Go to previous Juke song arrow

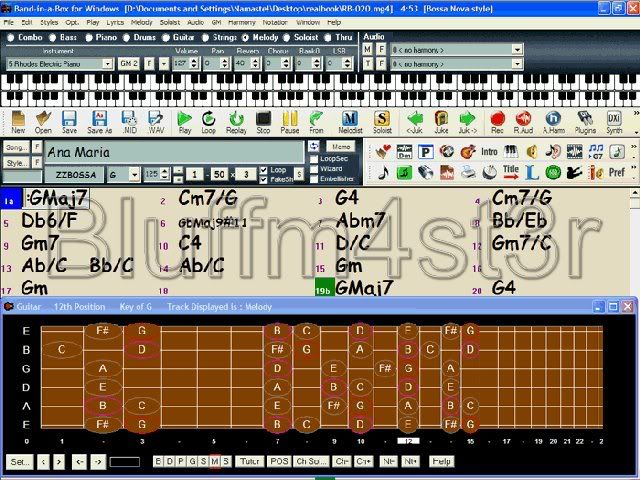click(415, 122)
